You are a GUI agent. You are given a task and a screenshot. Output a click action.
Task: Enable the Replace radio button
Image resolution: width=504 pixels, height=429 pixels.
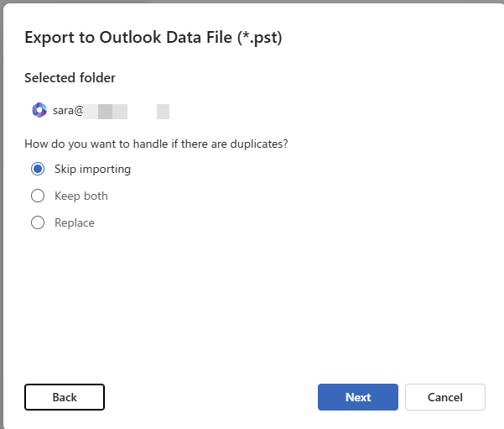pyautogui.click(x=38, y=222)
